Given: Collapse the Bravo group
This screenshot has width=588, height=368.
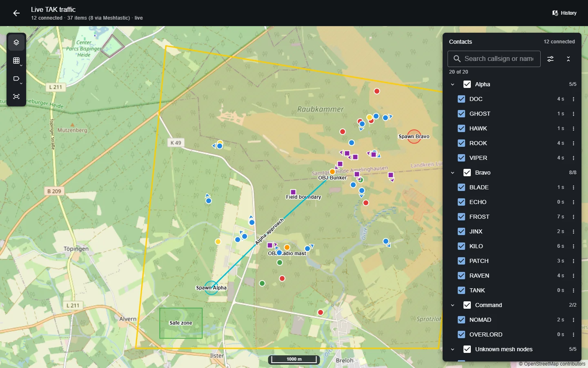Looking at the screenshot, I should click(452, 173).
